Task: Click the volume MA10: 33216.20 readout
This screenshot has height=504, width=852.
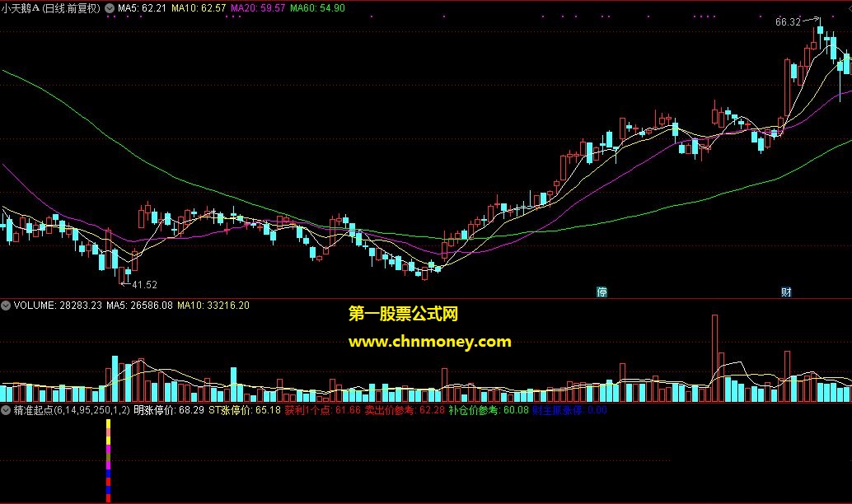Action: point(213,306)
